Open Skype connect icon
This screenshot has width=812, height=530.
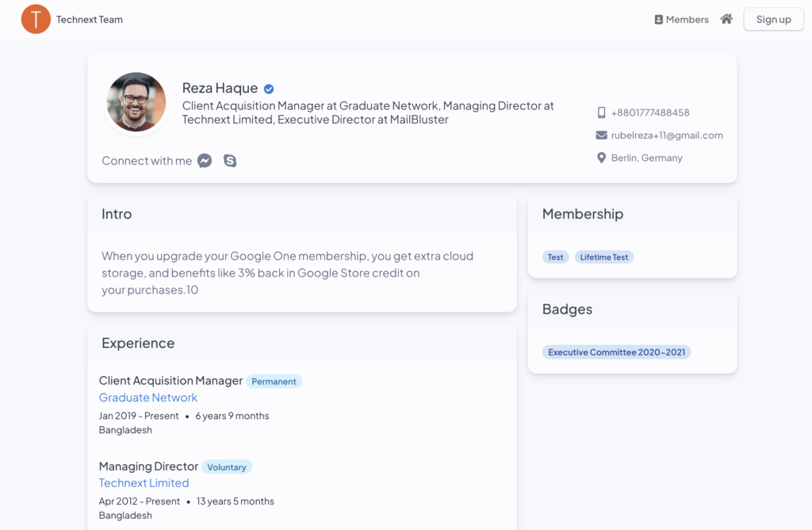(230, 161)
